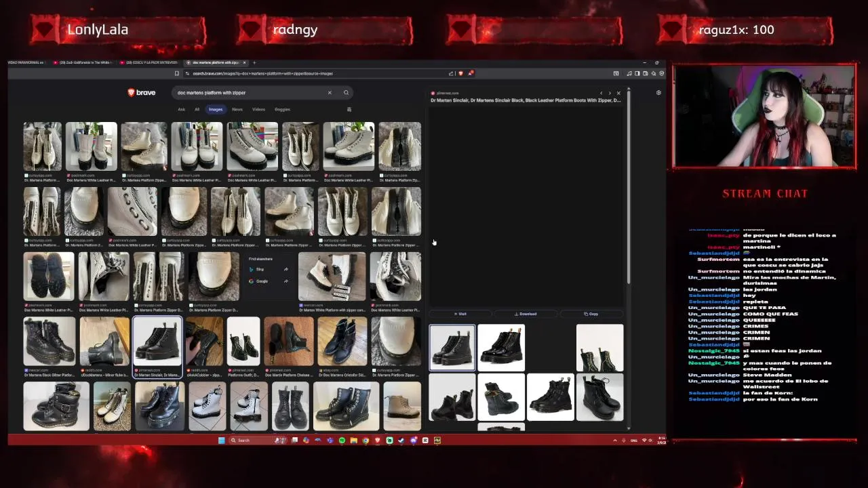The image size is (868, 488).
Task: Click the preview panel vertical scrollbar
Action: 629,186
